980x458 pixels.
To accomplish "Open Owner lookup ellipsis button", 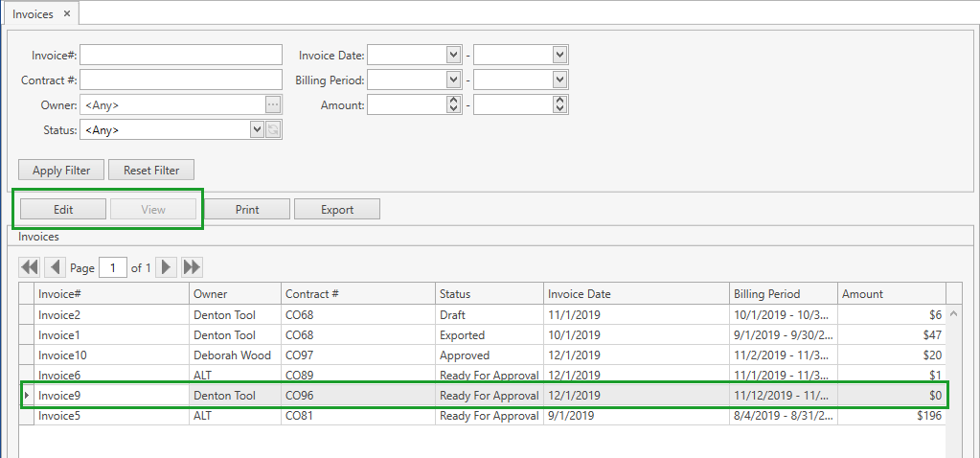I will pyautogui.click(x=273, y=104).
